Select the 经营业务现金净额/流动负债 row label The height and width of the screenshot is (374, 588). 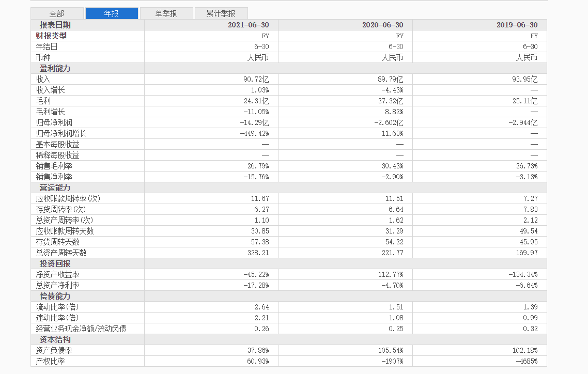(x=81, y=329)
